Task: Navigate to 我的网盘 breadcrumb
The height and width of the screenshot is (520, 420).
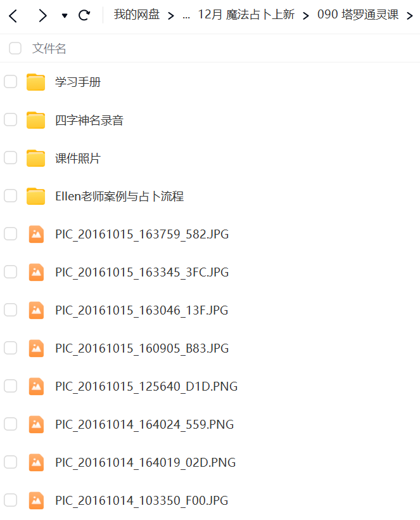Action: [137, 15]
